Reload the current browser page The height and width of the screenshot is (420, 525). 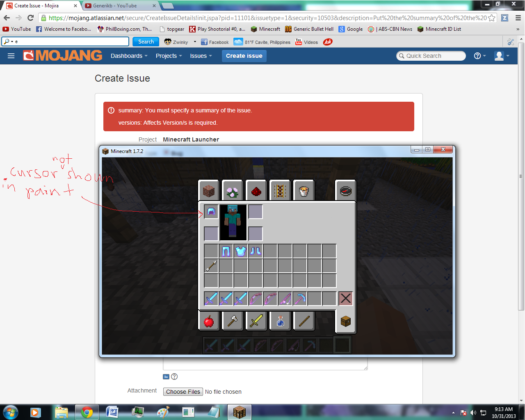click(x=30, y=18)
